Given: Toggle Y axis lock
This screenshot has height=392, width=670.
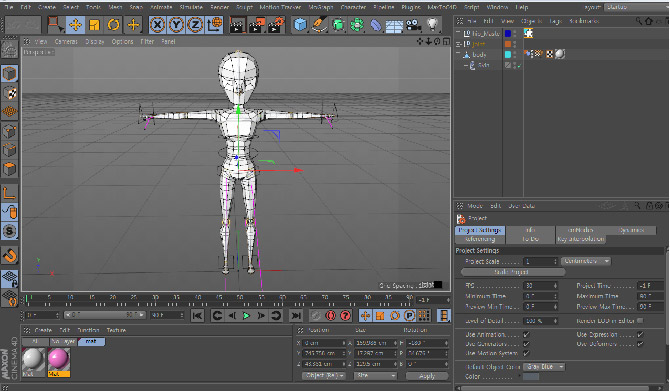Looking at the screenshot, I should click(x=176, y=25).
